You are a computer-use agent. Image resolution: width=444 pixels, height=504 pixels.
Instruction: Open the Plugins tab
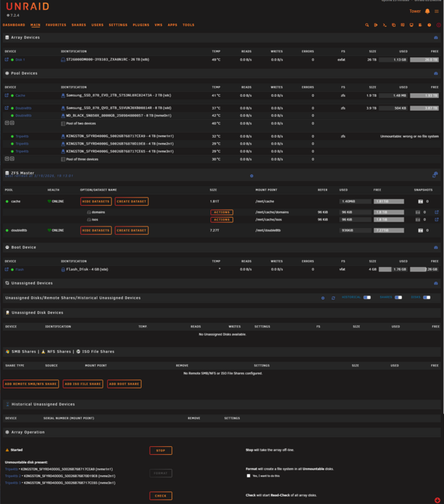pos(141,25)
